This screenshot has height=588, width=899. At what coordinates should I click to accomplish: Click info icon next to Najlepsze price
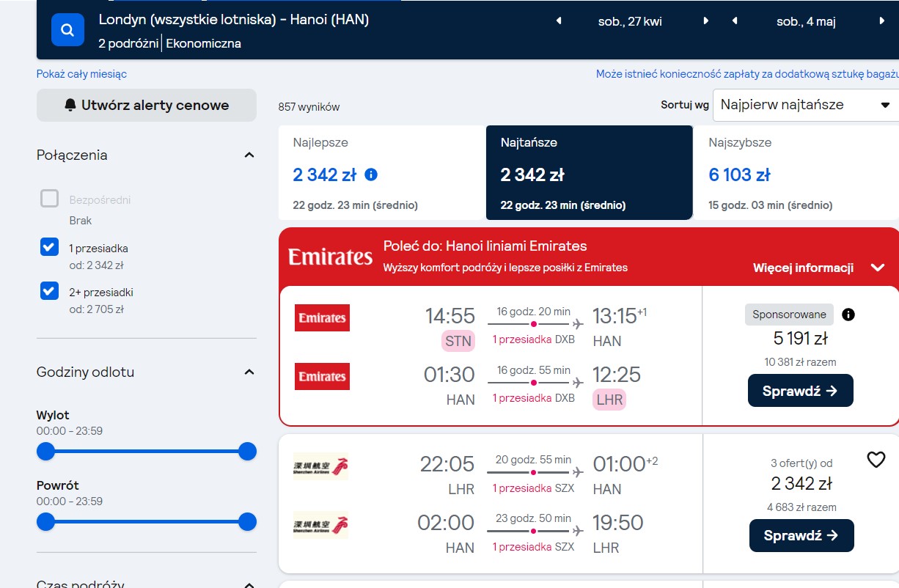(371, 175)
